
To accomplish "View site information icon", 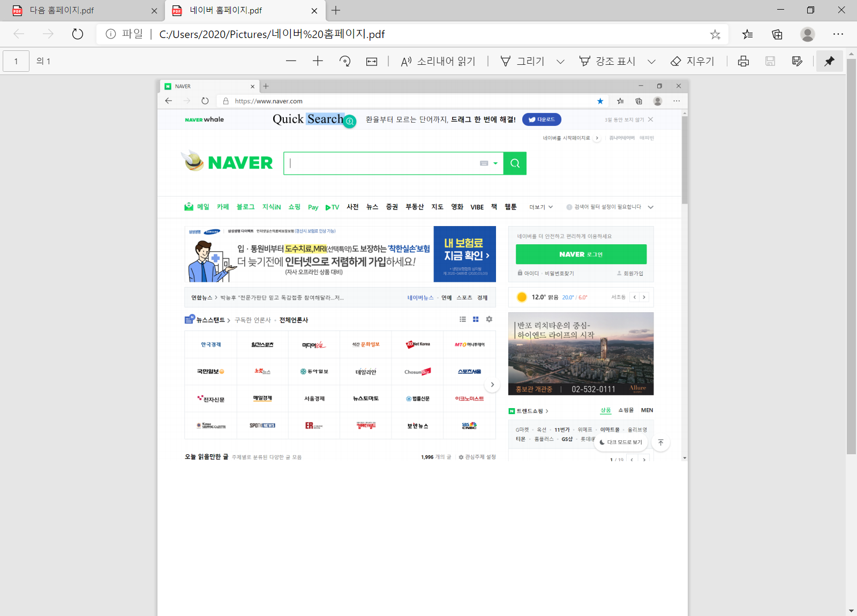I will (x=111, y=34).
